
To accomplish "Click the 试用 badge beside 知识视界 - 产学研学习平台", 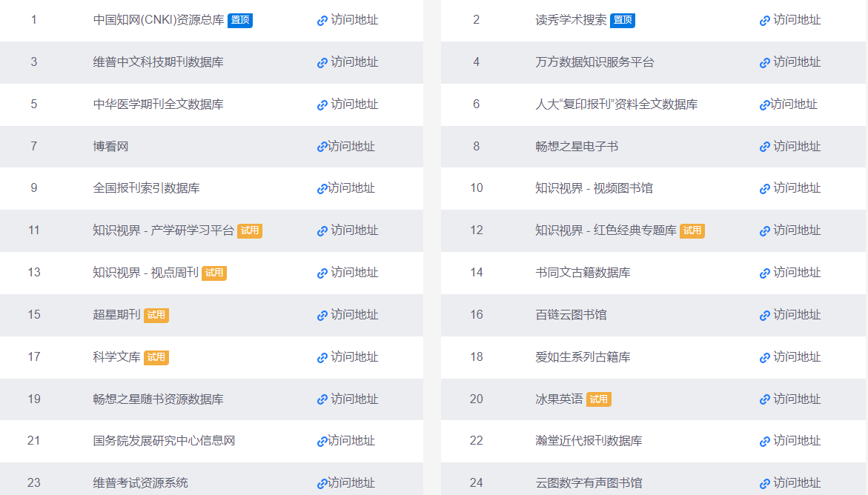I will (250, 231).
